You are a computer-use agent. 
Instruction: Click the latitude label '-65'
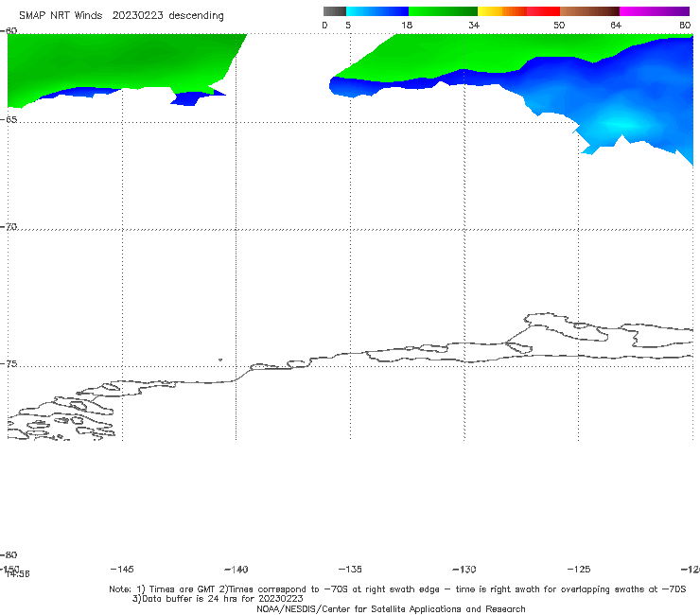9,120
